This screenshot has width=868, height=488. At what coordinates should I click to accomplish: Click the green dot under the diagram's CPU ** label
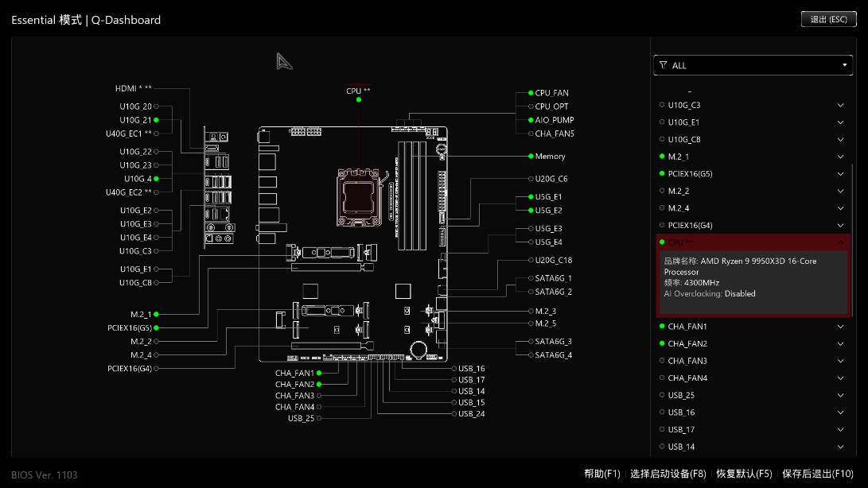click(359, 99)
